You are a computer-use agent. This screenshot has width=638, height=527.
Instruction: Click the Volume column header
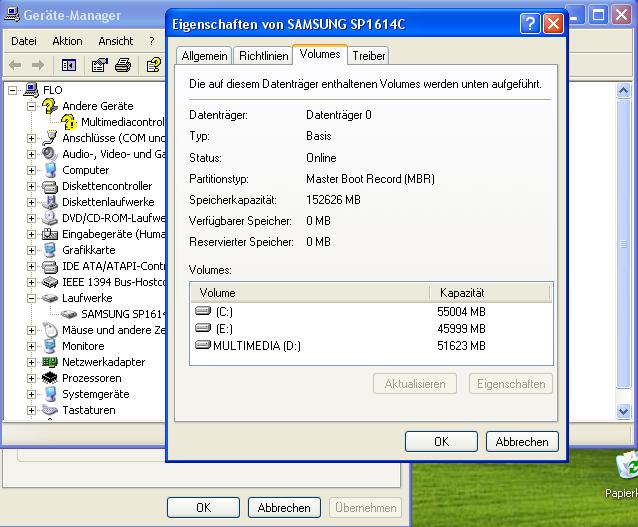(x=310, y=293)
